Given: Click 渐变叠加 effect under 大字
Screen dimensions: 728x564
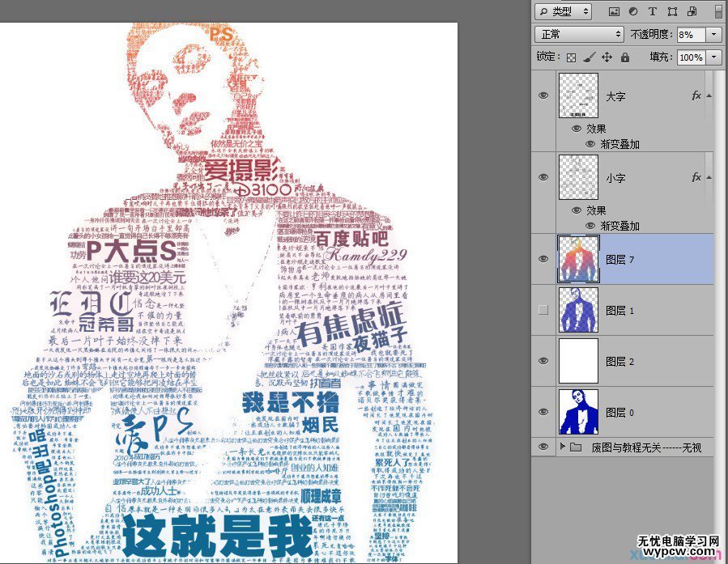Looking at the screenshot, I should 619,144.
